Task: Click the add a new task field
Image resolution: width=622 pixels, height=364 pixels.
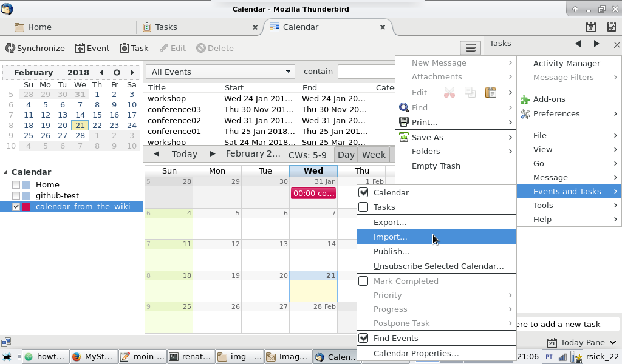Action: coord(568,324)
